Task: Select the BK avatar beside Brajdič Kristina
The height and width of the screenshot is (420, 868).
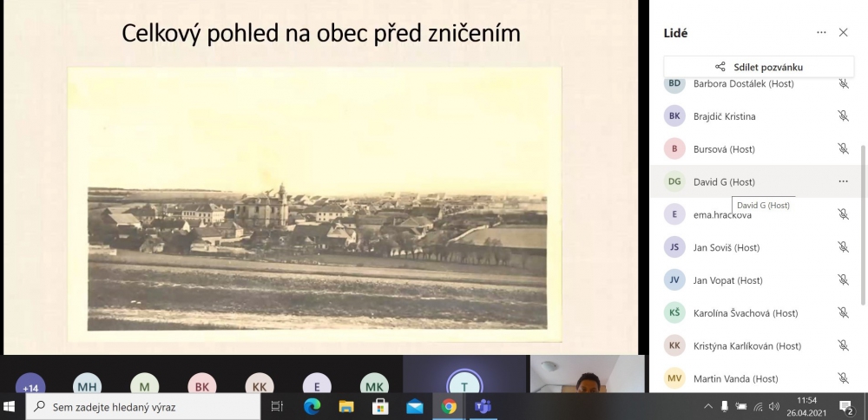Action: 674,116
